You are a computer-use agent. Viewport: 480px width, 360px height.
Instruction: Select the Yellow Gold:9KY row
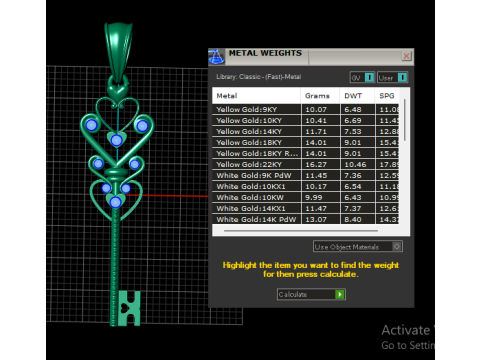point(305,109)
